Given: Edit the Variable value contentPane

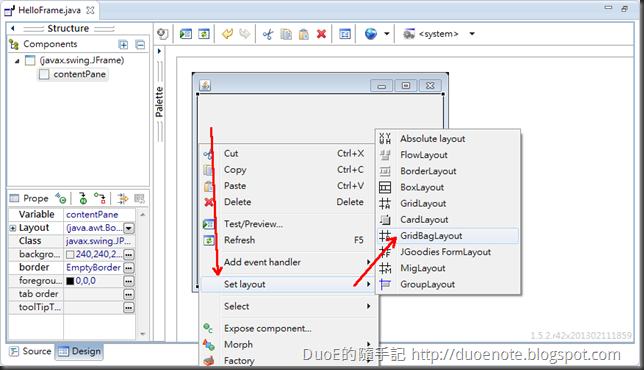Looking at the screenshot, I should pos(99,214).
